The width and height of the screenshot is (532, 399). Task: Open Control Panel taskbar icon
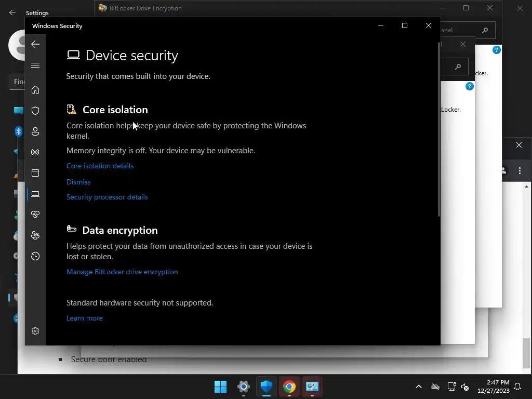click(x=312, y=387)
